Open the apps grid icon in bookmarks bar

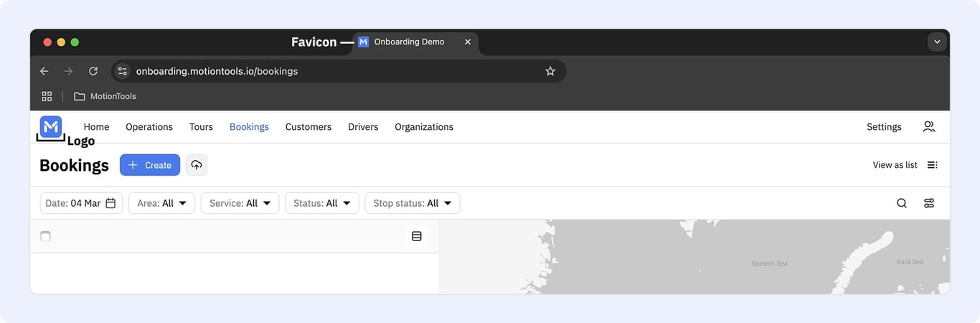click(x=47, y=96)
